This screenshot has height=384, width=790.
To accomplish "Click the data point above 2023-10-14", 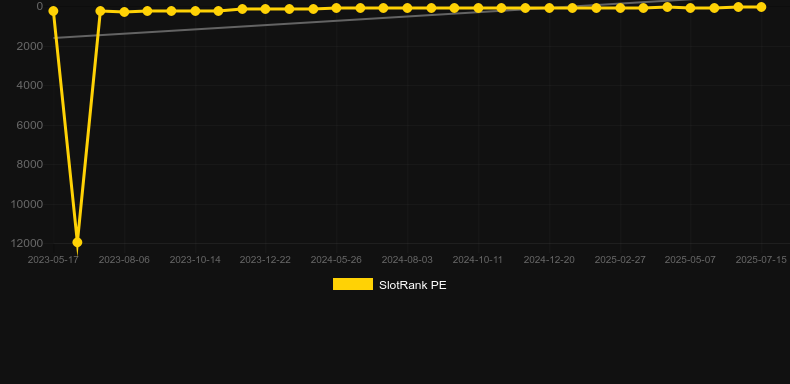I will [195, 11].
